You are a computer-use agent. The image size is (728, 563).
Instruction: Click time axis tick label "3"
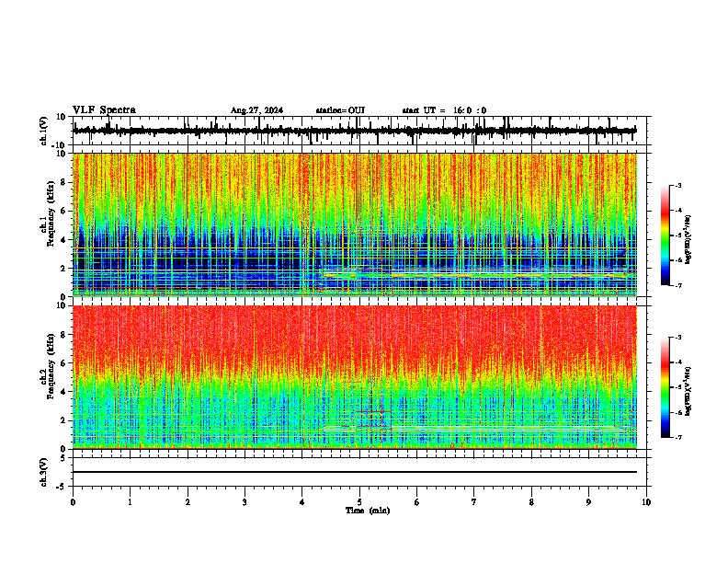245,502
